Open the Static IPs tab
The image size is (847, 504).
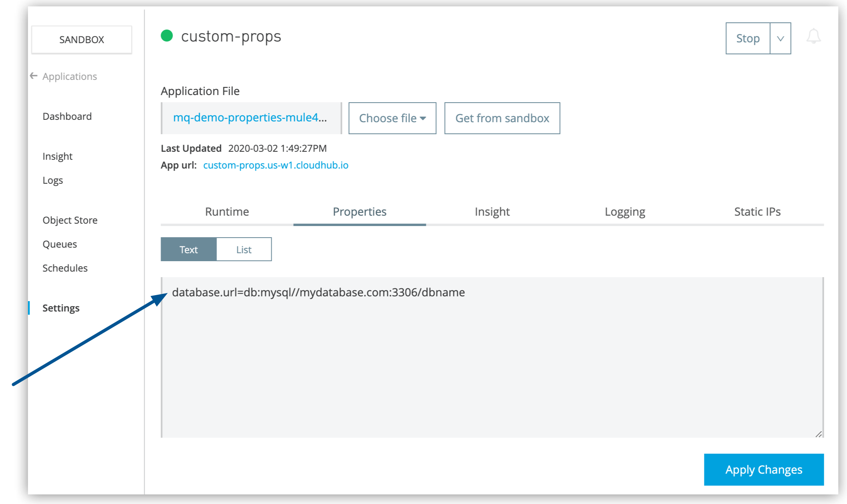(x=757, y=212)
